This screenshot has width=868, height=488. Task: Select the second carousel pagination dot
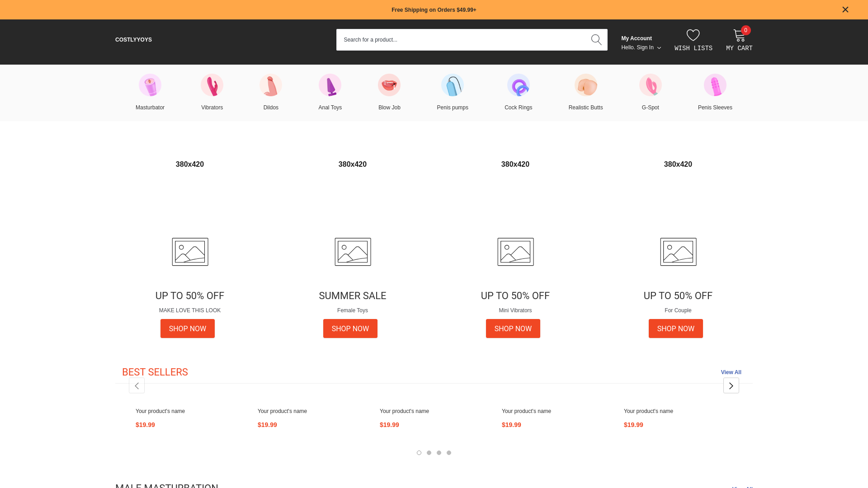pyautogui.click(x=429, y=453)
